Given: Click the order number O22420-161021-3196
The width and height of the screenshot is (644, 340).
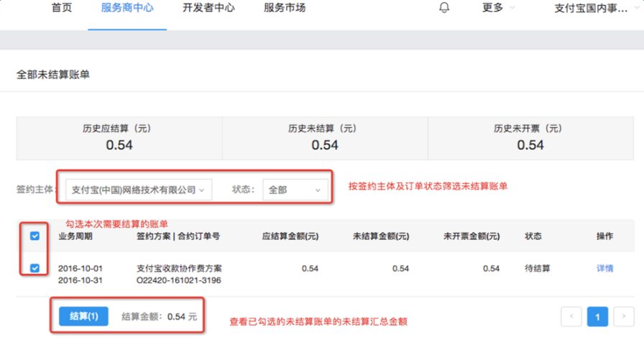Looking at the screenshot, I should pos(178,280).
